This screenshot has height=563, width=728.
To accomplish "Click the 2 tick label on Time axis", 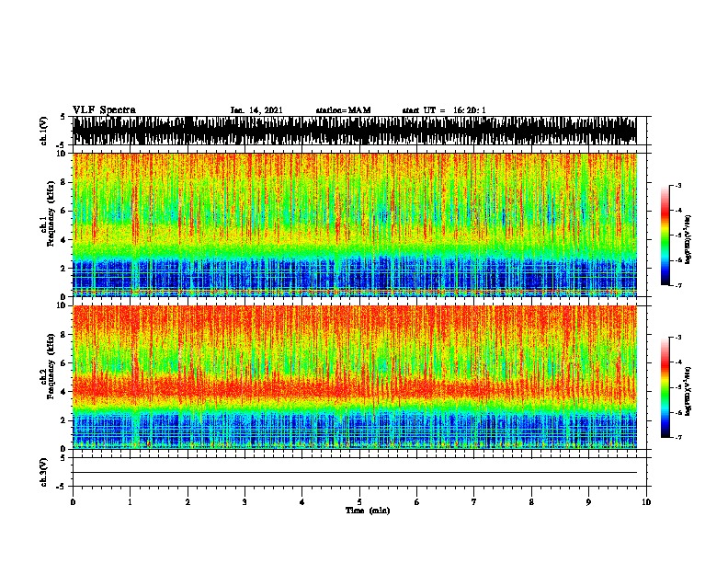I will point(188,502).
